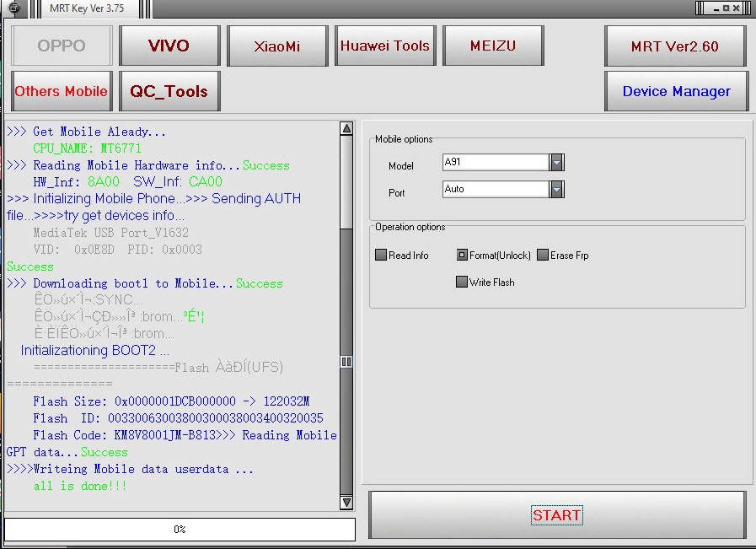Open the Others Mobile section
The image size is (756, 549).
coord(62,91)
